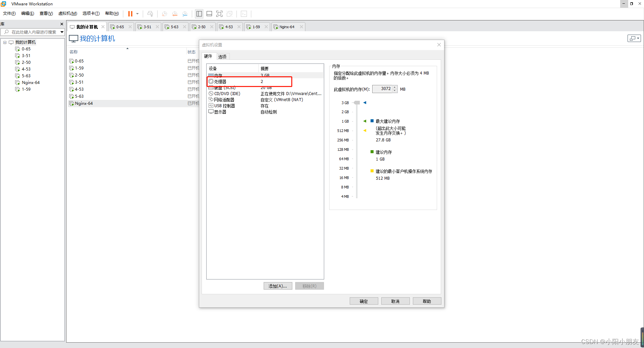Click the 取消 button
The image size is (644, 348).
(395, 301)
